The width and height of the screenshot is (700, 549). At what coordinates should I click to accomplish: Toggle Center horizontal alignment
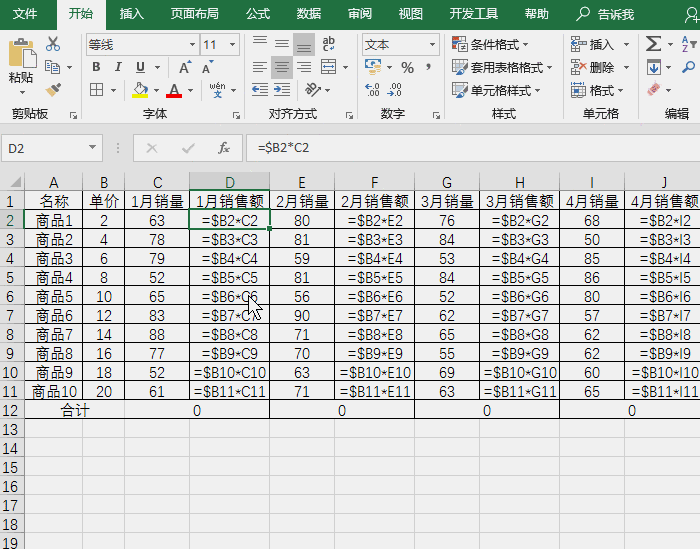[282, 67]
